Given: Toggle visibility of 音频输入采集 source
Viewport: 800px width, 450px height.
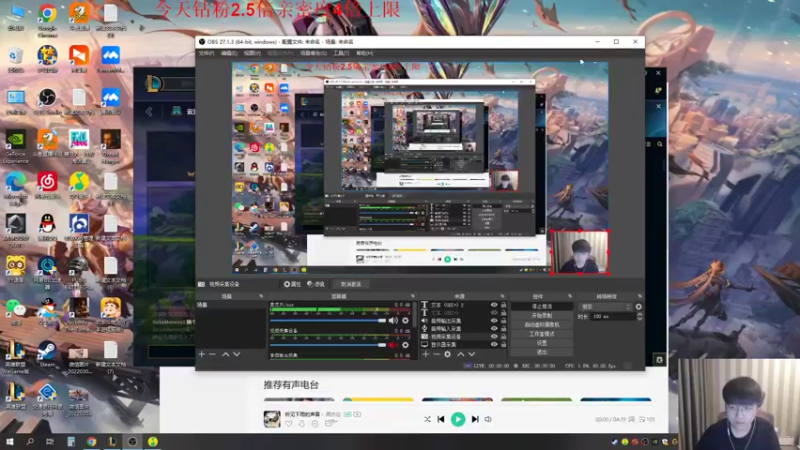Looking at the screenshot, I should tap(494, 329).
